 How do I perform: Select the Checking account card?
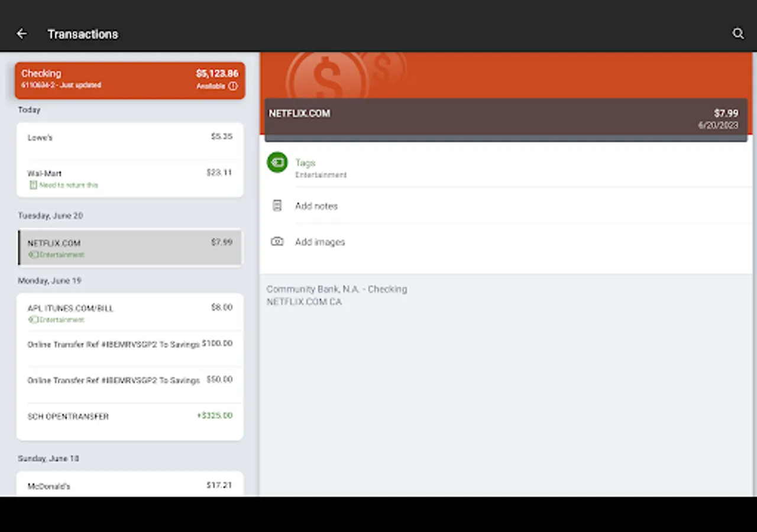(130, 80)
